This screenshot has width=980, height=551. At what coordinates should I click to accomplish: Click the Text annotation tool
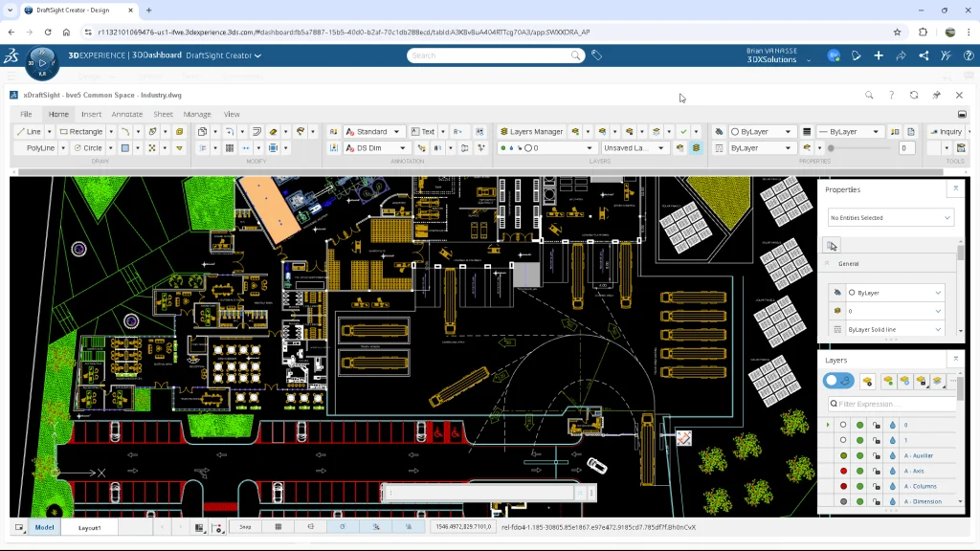tap(422, 131)
